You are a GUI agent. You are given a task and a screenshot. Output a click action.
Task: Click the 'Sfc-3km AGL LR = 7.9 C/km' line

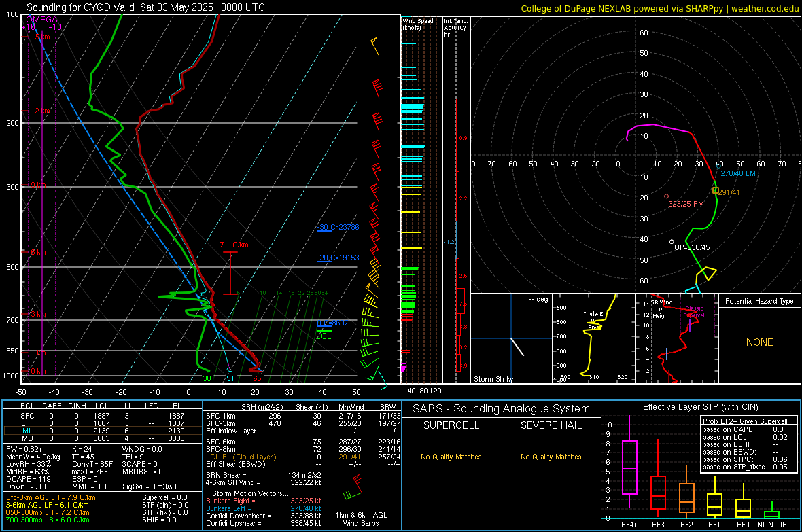51,497
